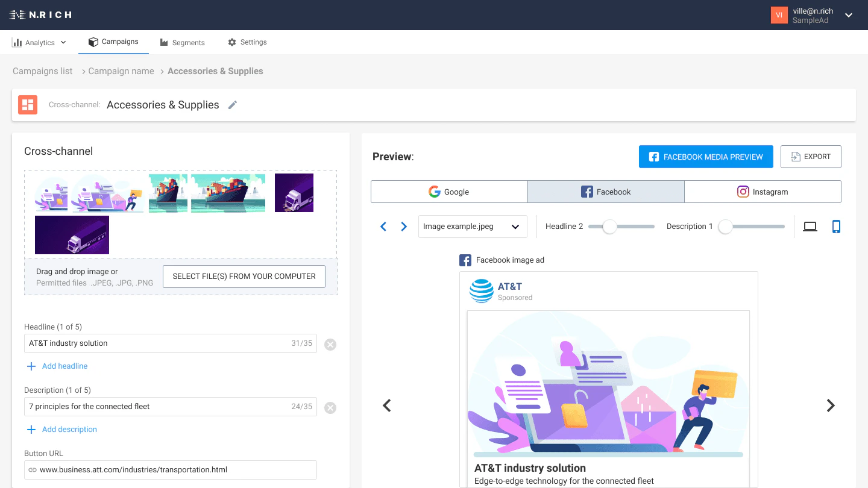Expand the Analytics chevron in the navigation
Viewport: 868px width, 488px height.
[63, 42]
